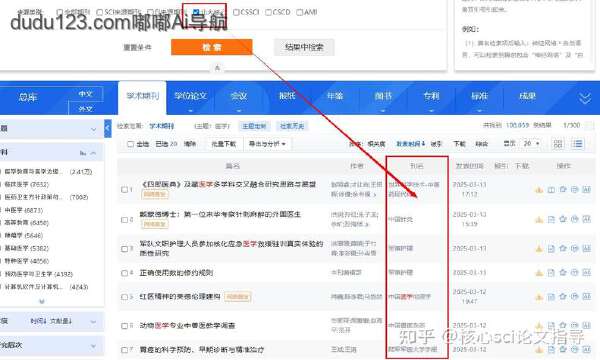Click the cite quote icon for result 4

[575, 272]
